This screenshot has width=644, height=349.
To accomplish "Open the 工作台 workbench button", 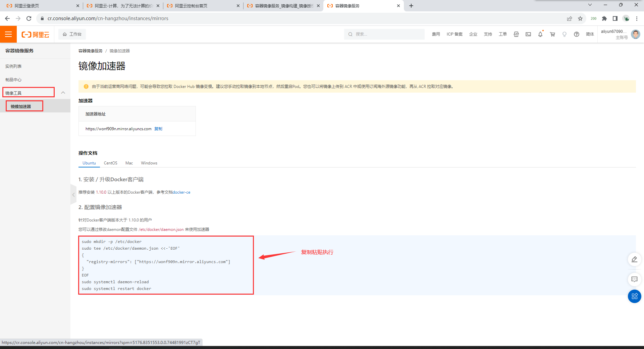I will coord(72,34).
